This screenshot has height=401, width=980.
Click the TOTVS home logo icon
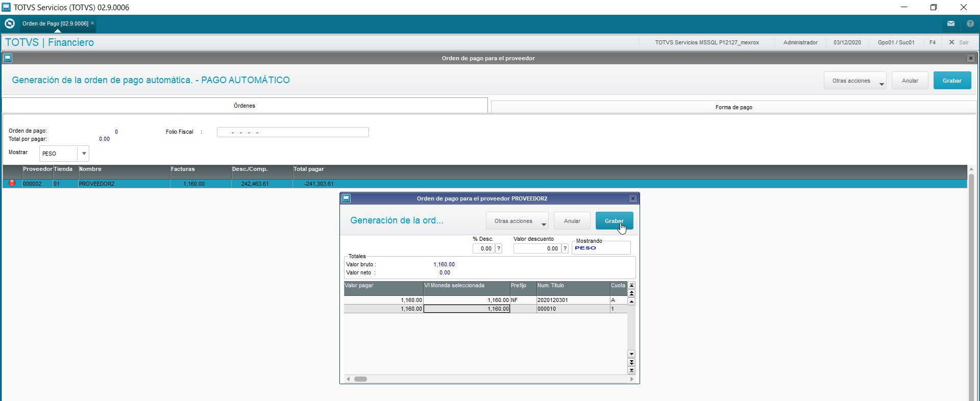click(x=9, y=23)
